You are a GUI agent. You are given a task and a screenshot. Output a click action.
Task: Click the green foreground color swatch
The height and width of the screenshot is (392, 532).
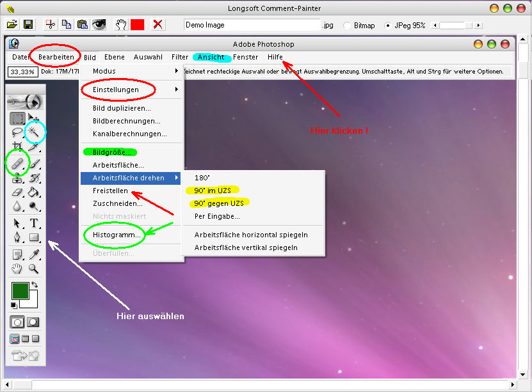click(20, 291)
